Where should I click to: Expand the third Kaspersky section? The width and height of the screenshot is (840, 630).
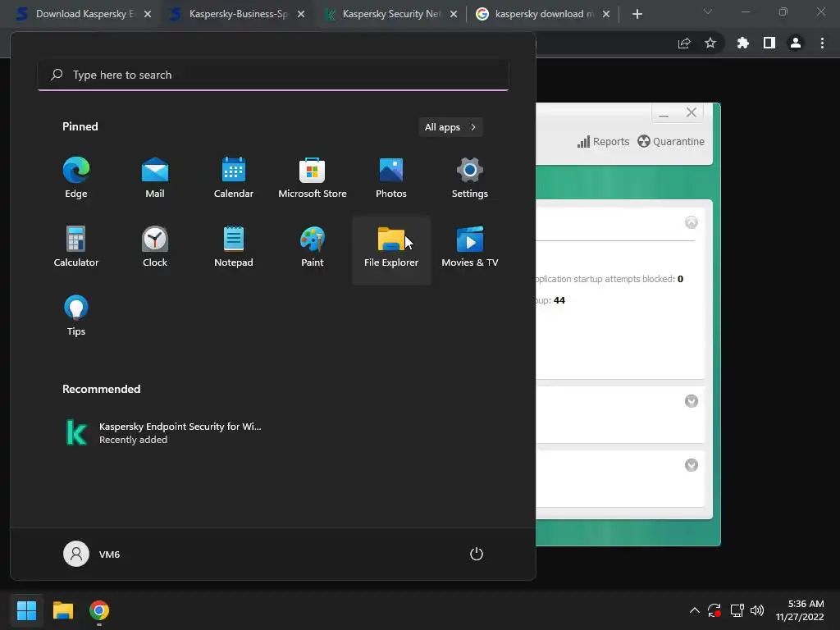(692, 465)
